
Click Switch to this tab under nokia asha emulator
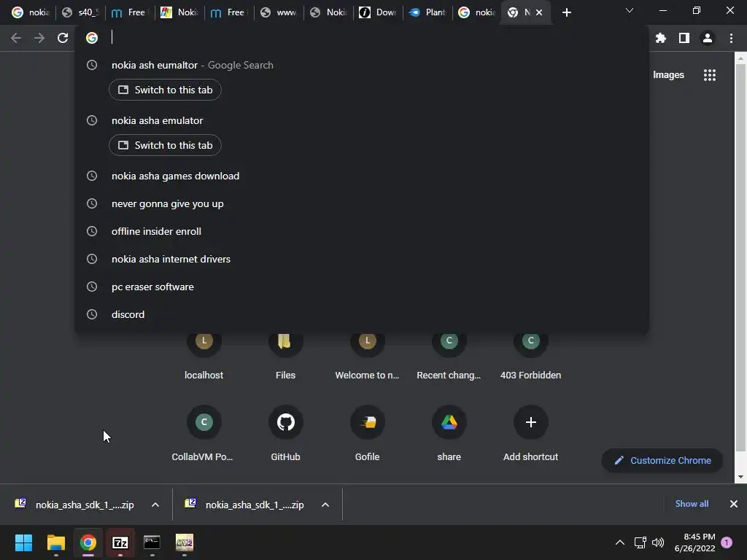pyautogui.click(x=165, y=145)
